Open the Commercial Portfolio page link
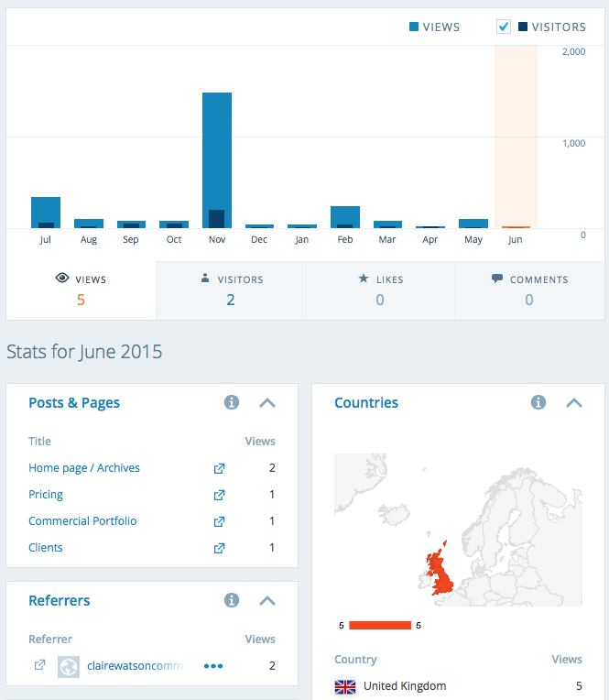609x700 pixels. tap(82, 521)
